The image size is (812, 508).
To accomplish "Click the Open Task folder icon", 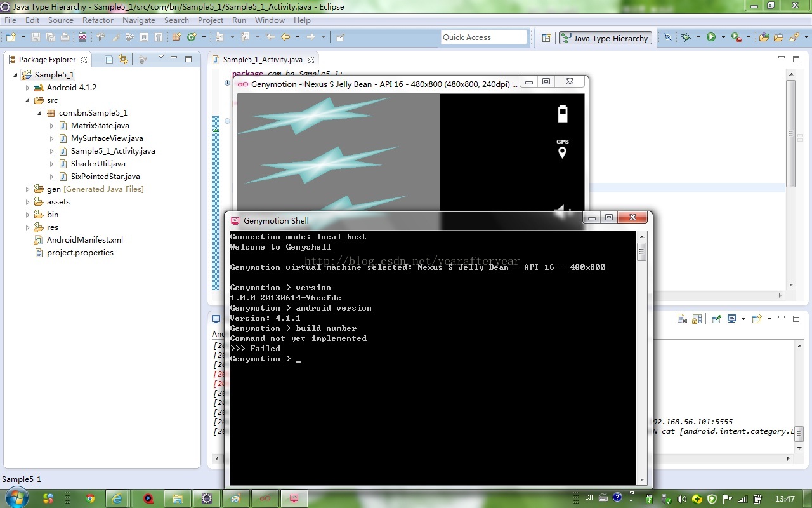I will tap(778, 37).
